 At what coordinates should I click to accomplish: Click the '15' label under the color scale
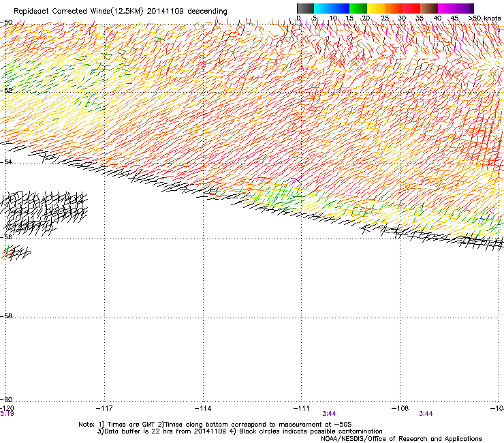pos(349,18)
